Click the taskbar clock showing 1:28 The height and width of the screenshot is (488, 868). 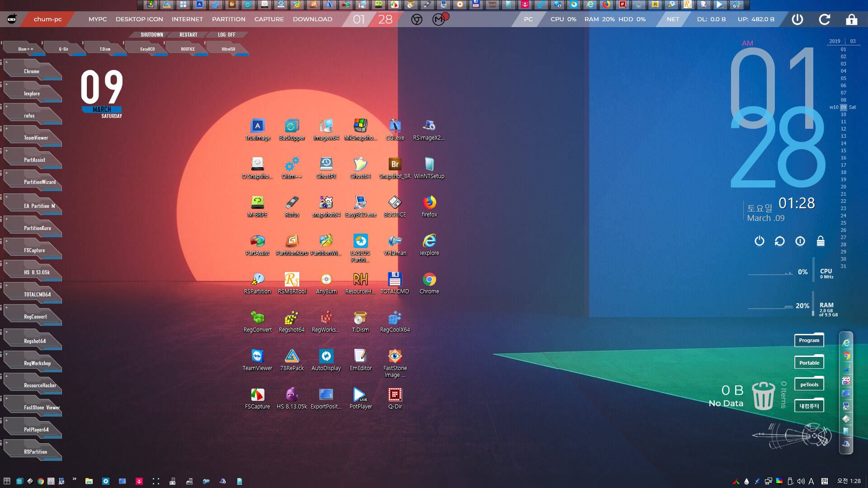(849, 481)
